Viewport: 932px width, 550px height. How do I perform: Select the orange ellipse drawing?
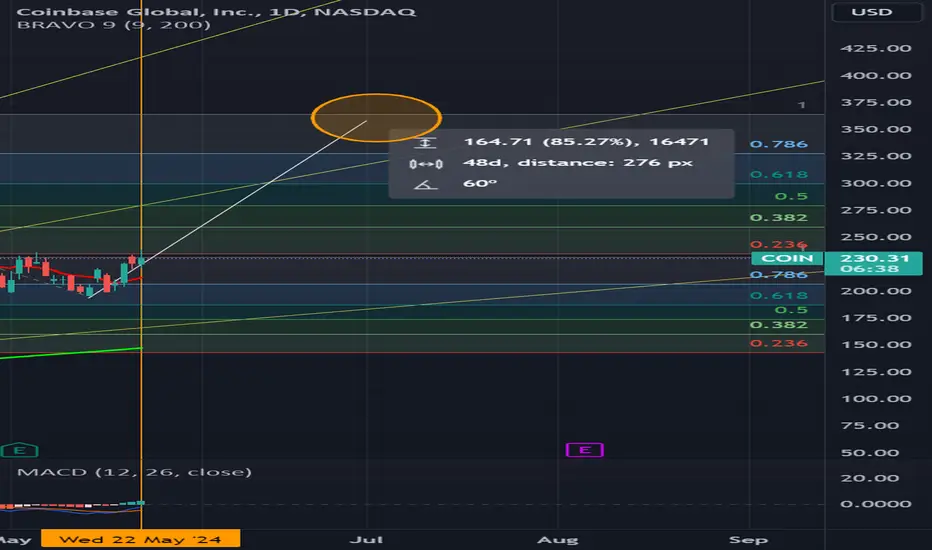click(376, 118)
